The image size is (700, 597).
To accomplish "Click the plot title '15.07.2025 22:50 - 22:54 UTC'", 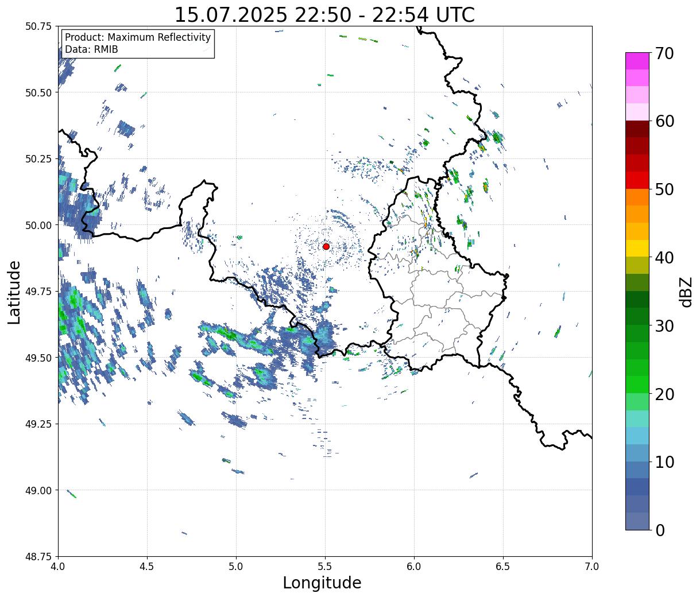I will [x=324, y=15].
